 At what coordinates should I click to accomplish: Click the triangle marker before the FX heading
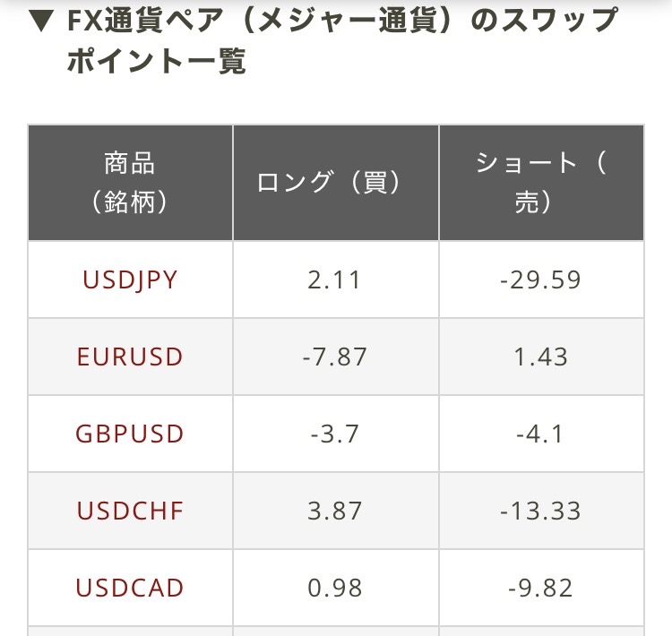[x=41, y=21]
